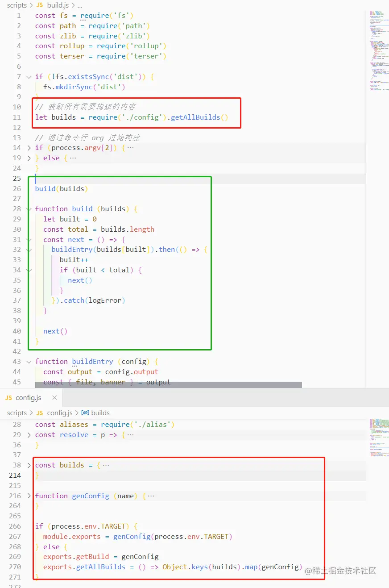Collapse function build at line 28
Viewport: 389px width, 588px height.
(29, 209)
